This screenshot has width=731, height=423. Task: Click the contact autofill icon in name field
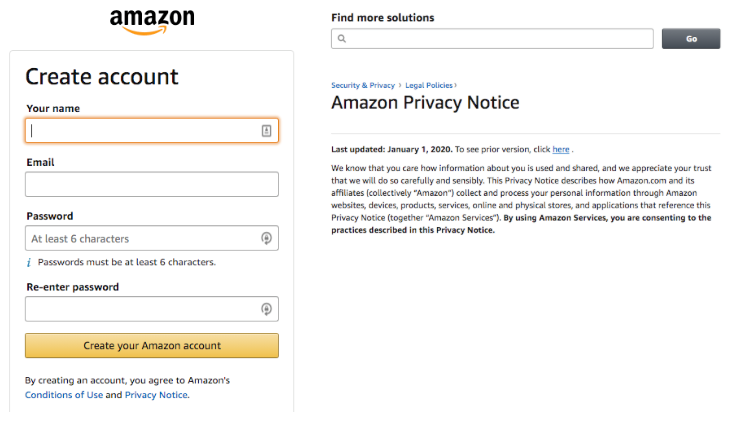point(267,131)
